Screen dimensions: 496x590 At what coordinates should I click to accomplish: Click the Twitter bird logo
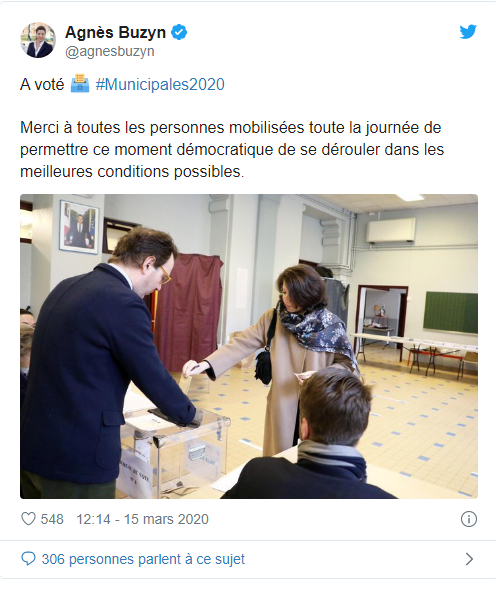click(468, 32)
